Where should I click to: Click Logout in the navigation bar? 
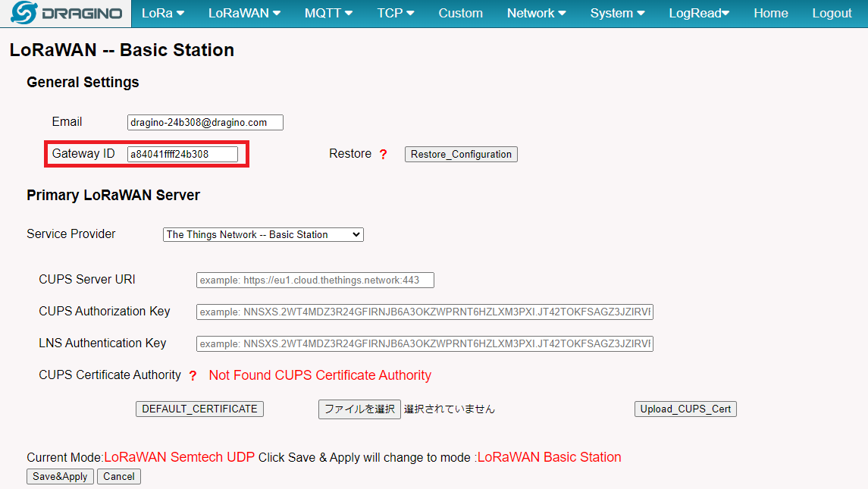tap(832, 14)
